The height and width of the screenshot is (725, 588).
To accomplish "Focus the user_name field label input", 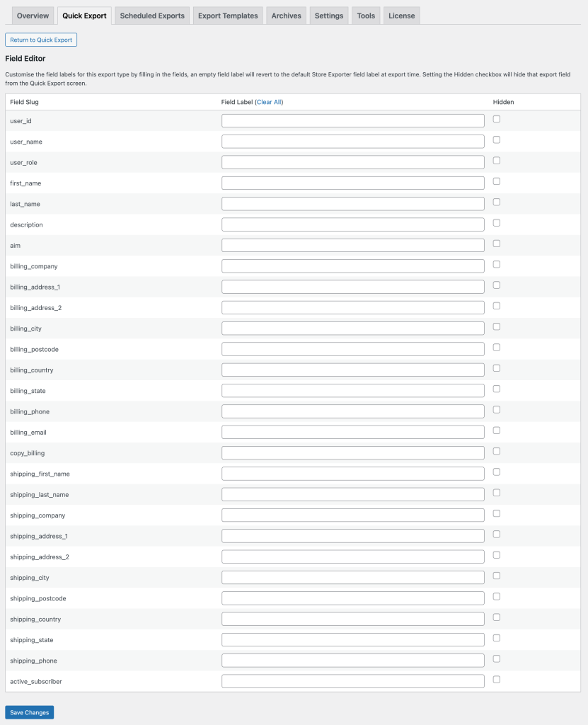I will [352, 142].
